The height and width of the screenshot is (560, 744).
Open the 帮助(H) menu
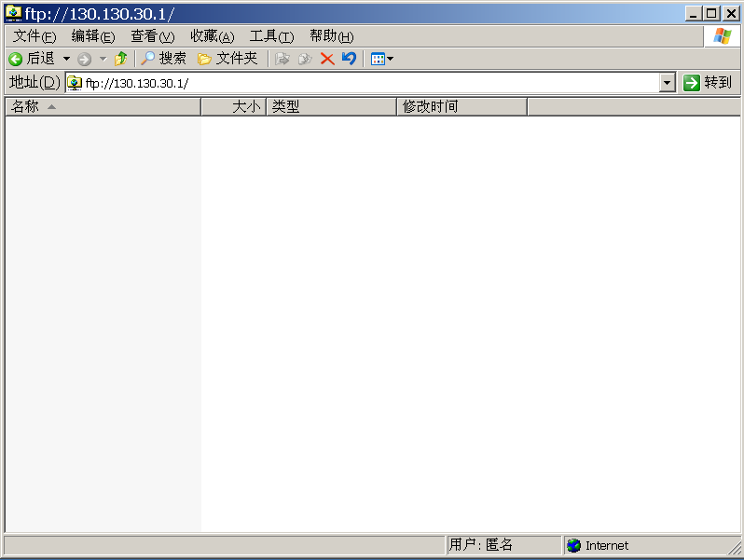[x=332, y=36]
